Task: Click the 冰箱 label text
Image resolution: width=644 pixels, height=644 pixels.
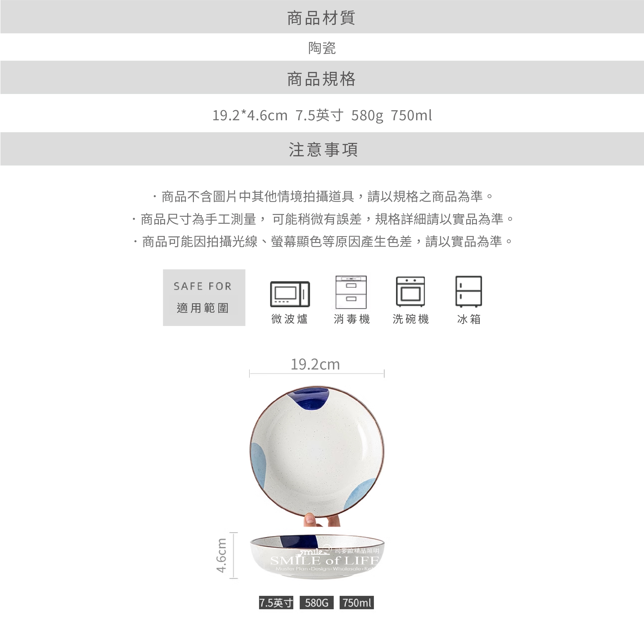Action: (469, 319)
